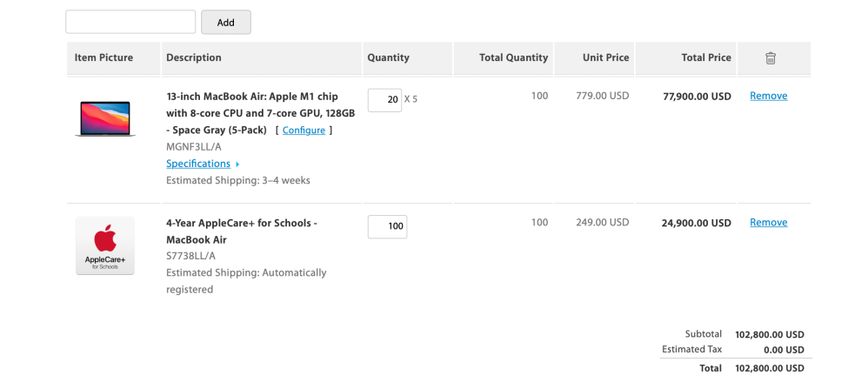Click the MacBook Air product picture
The width and height of the screenshot is (868, 389).
tap(105, 119)
